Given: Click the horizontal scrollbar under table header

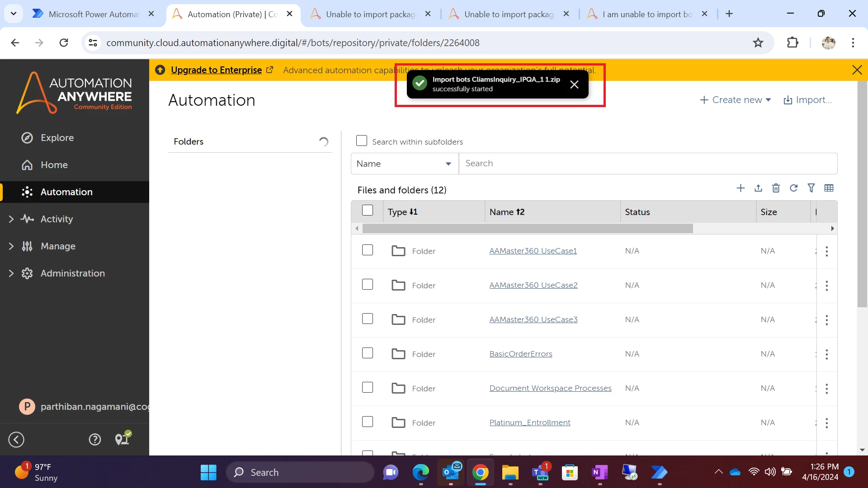Looking at the screenshot, I should click(527, 229).
